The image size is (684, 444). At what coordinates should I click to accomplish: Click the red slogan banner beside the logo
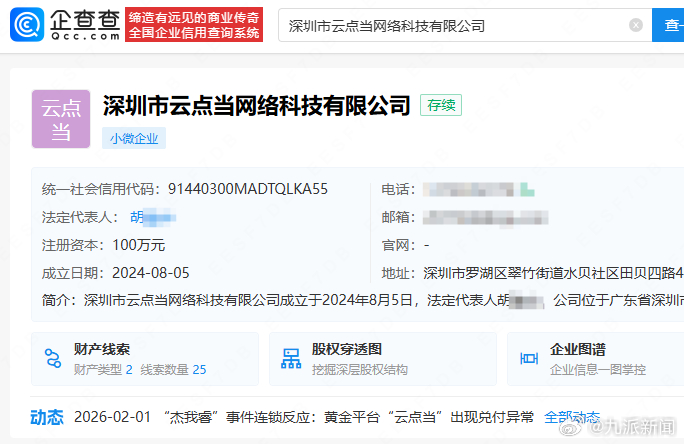(194, 24)
